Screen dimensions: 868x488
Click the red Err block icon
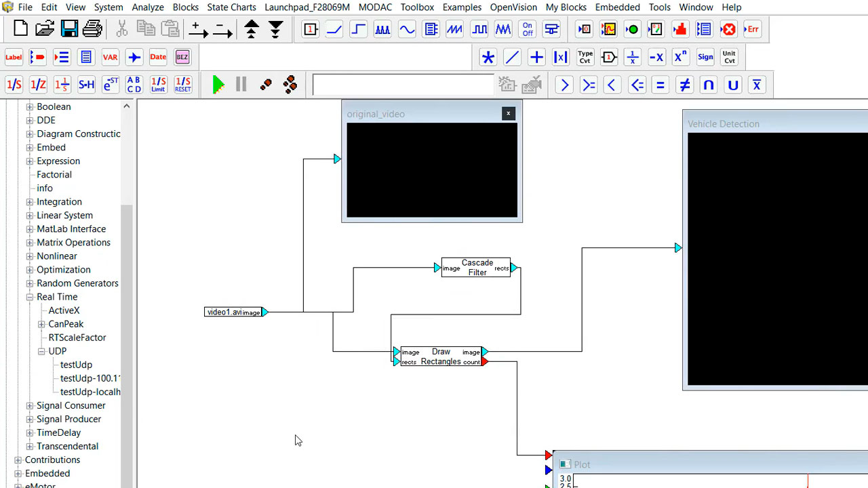752,30
